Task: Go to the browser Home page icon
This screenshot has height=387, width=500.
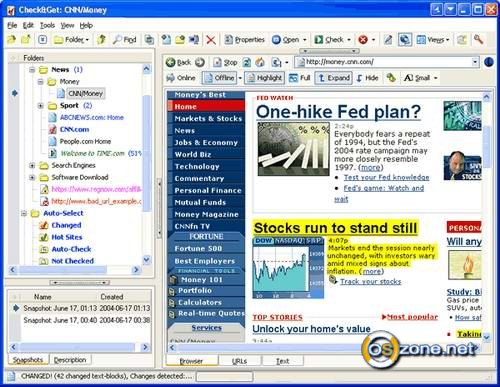Action: click(260, 62)
